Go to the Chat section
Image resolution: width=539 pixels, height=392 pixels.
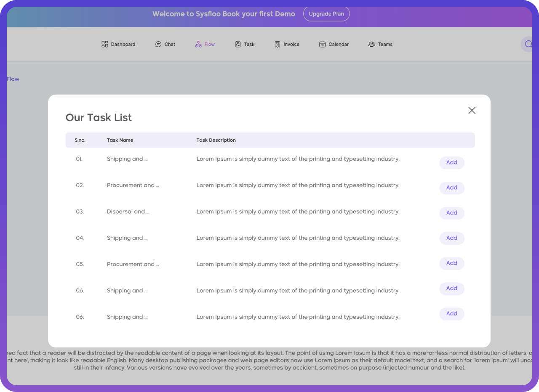pos(170,44)
